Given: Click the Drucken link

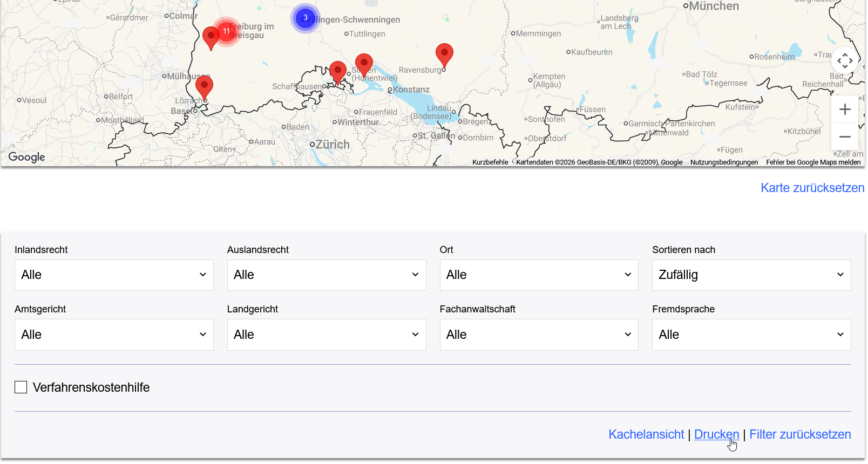Looking at the screenshot, I should 716,434.
